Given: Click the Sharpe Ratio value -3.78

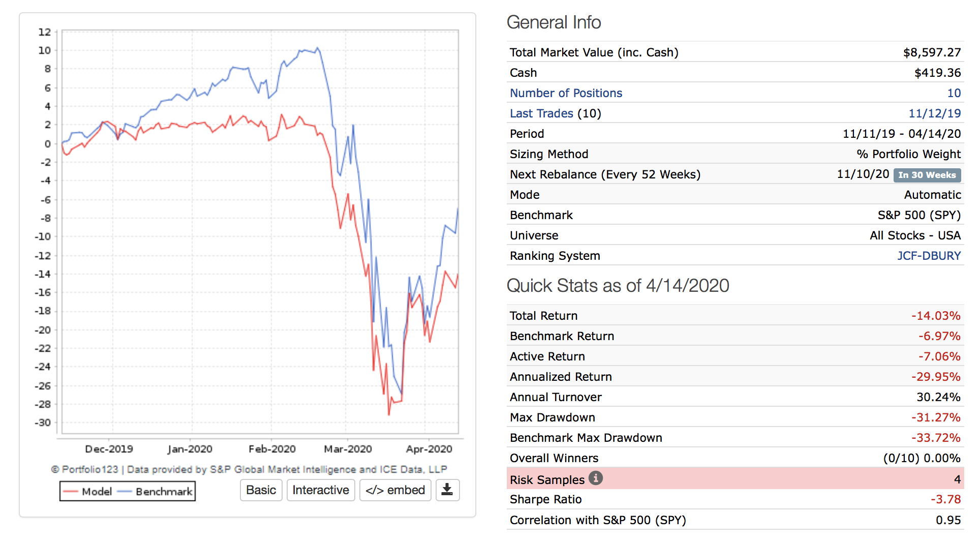Looking at the screenshot, I should (x=945, y=499).
